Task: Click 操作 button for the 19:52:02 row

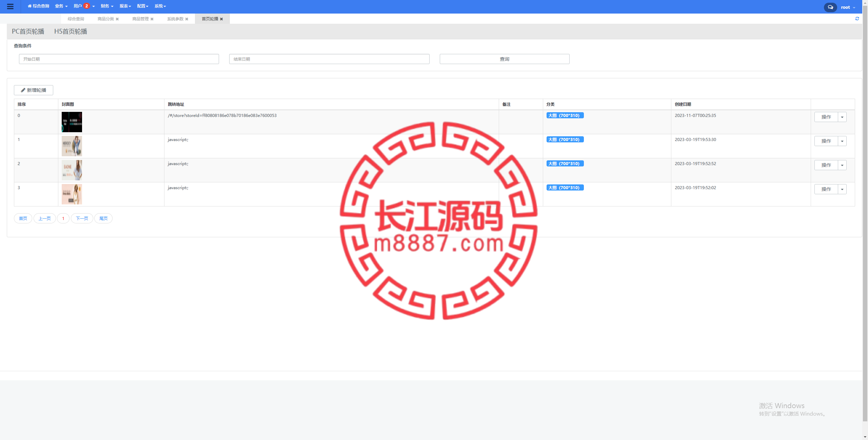Action: point(826,189)
